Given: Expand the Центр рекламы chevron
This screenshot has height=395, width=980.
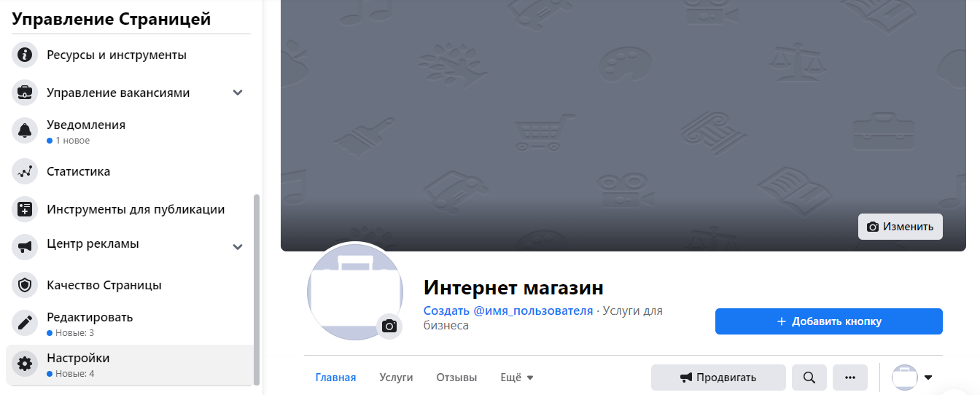Looking at the screenshot, I should (x=238, y=247).
